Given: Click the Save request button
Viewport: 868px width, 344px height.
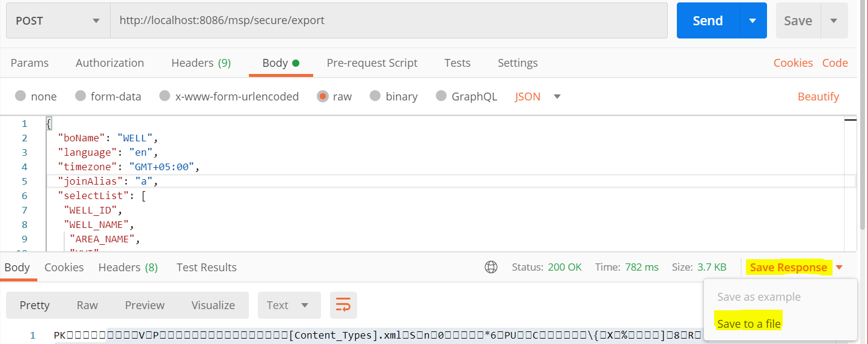Looking at the screenshot, I should (798, 20).
